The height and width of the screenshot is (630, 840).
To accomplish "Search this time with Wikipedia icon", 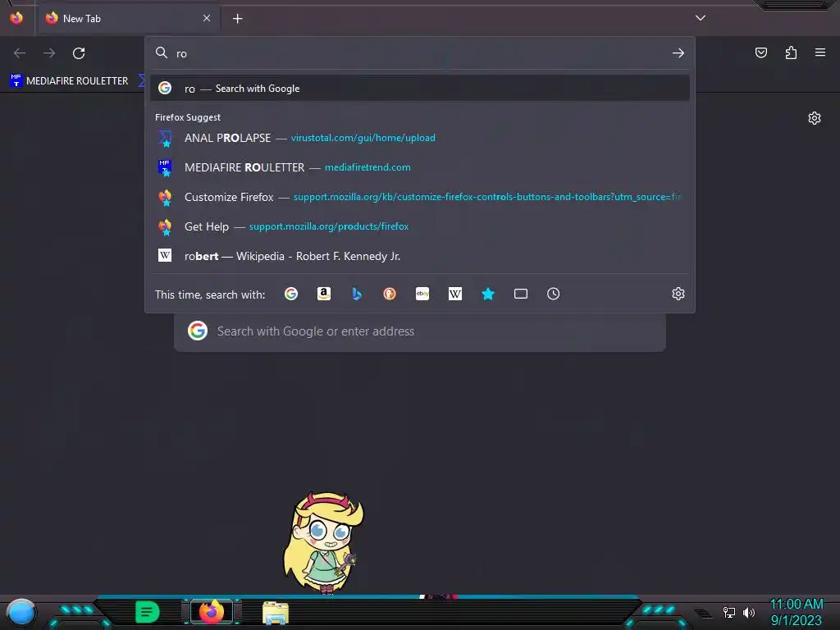I will 454,294.
